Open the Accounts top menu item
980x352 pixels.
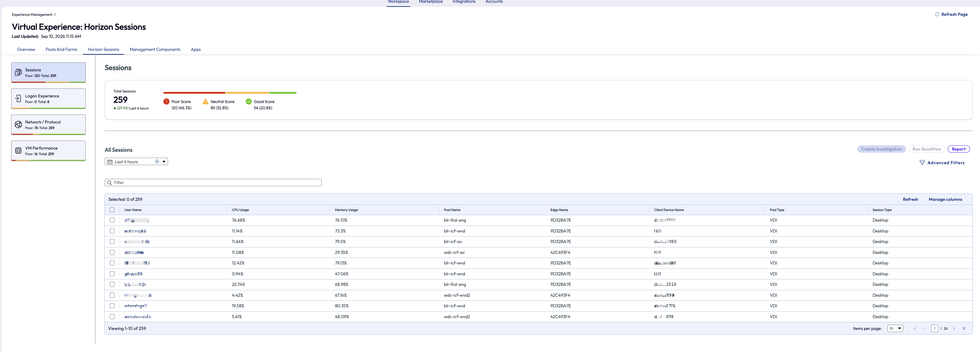click(x=494, y=2)
